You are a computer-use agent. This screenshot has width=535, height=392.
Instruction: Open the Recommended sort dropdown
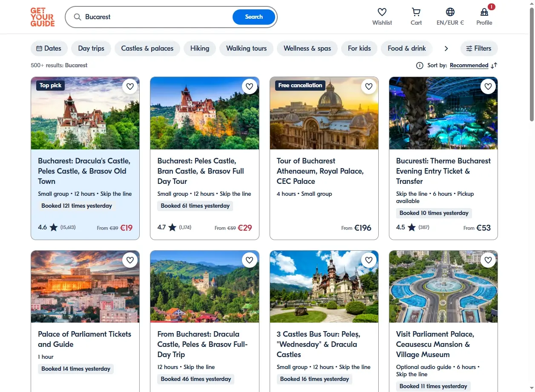pyautogui.click(x=469, y=66)
